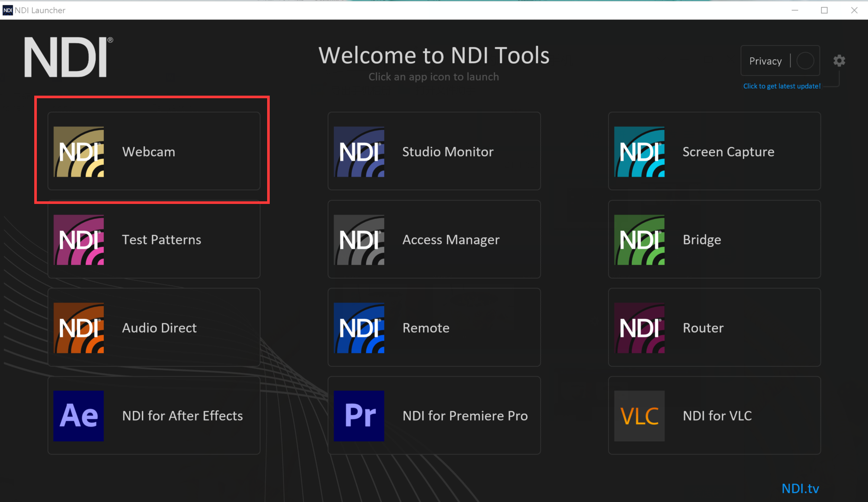This screenshot has width=868, height=502.
Task: Select the NDI for Premiere Pro label
Action: tap(465, 416)
